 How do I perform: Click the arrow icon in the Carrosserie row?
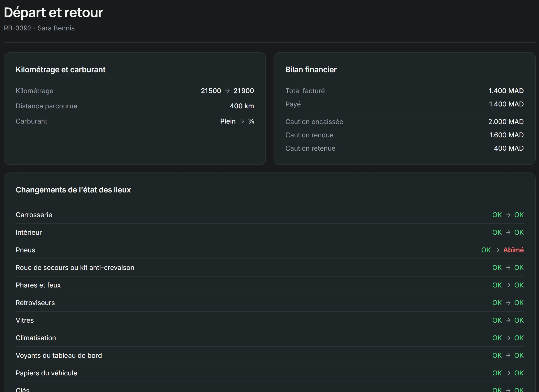coord(508,215)
